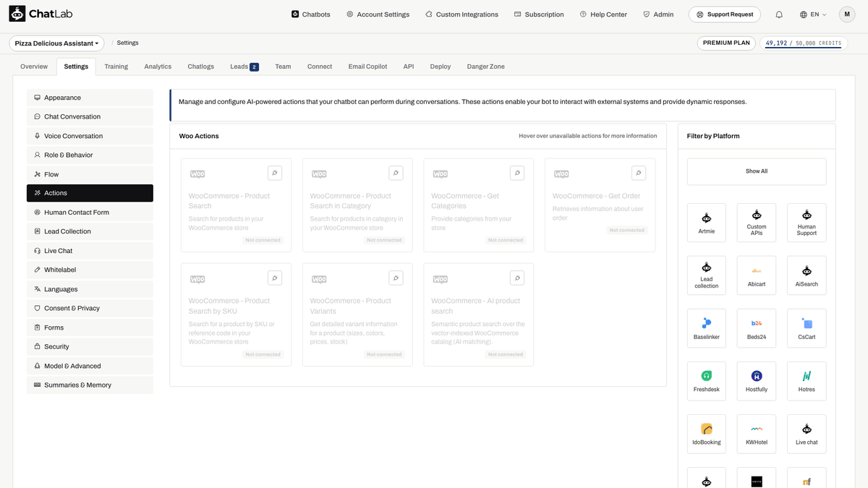Open the EN language dropdown

[x=813, y=14]
